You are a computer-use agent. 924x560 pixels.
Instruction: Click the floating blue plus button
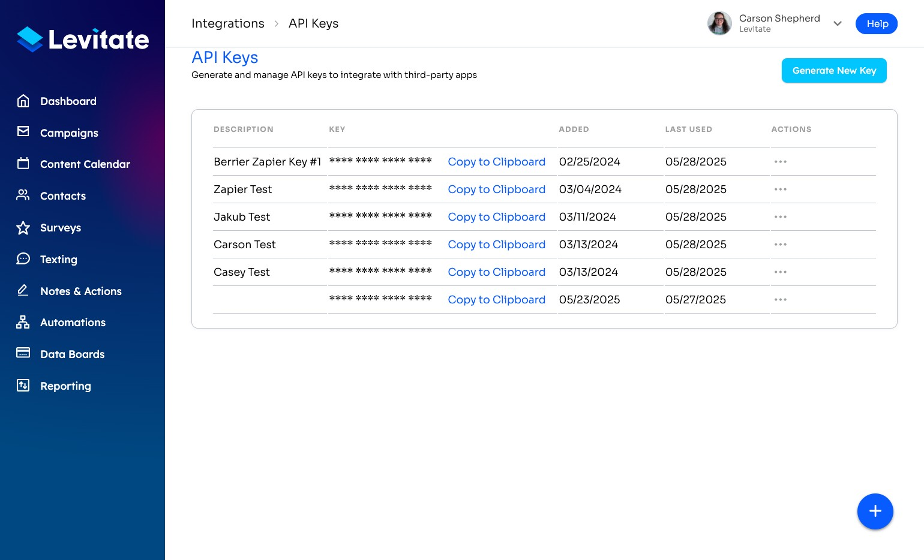coord(875,511)
